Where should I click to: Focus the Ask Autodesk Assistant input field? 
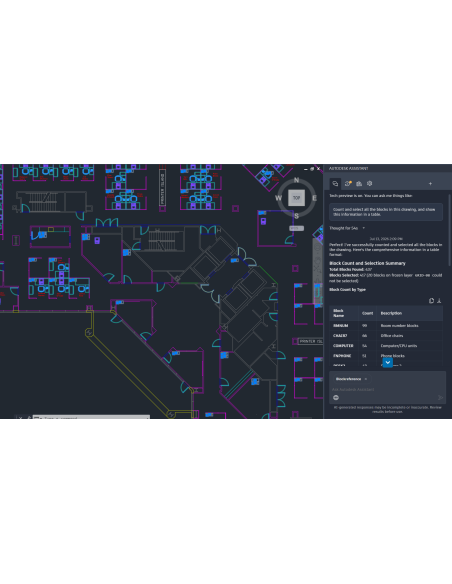pyautogui.click(x=387, y=389)
